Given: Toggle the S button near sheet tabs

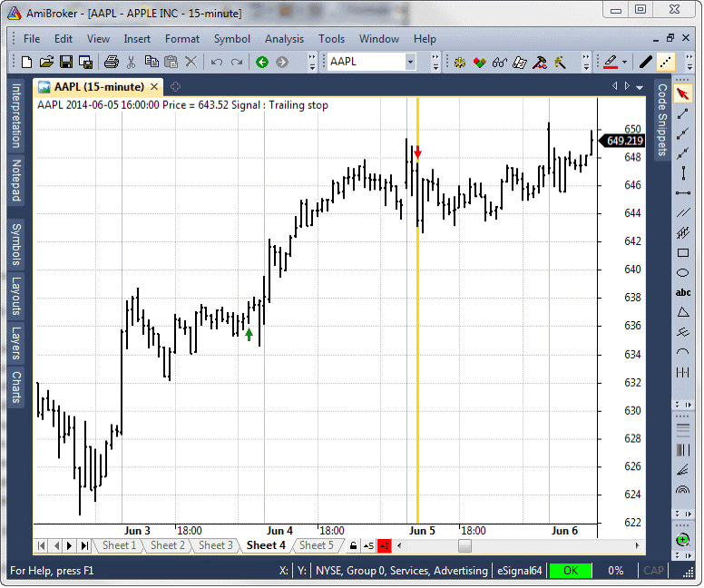Looking at the screenshot, I should pos(368,545).
